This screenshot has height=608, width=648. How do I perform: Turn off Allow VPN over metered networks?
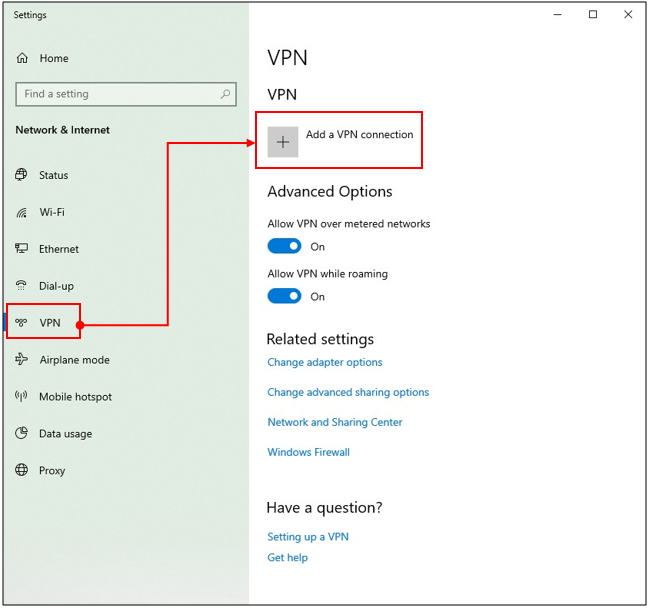click(x=284, y=246)
